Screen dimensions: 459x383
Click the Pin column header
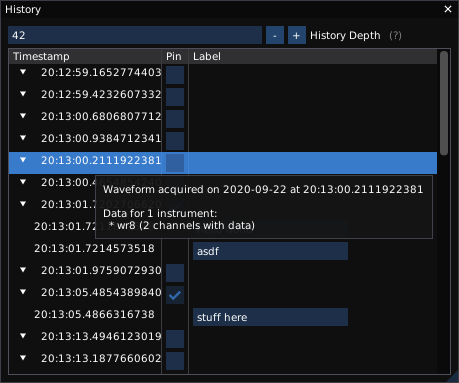pos(174,56)
